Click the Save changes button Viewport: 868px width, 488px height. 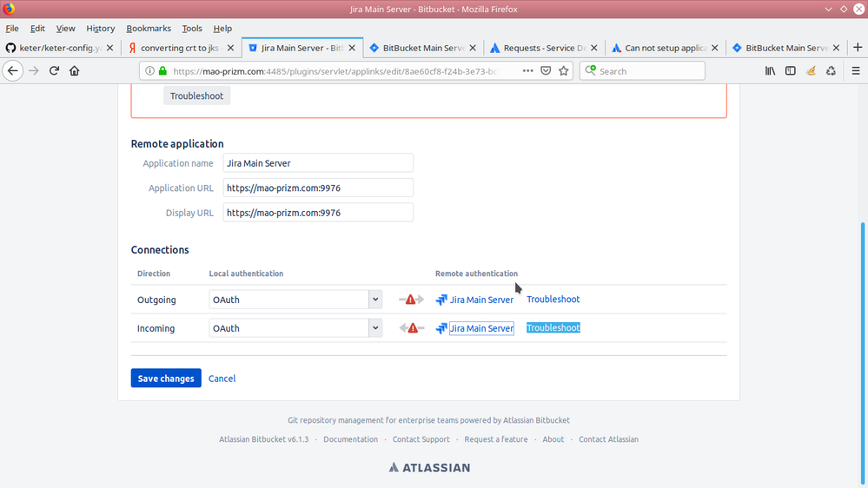[x=166, y=379]
